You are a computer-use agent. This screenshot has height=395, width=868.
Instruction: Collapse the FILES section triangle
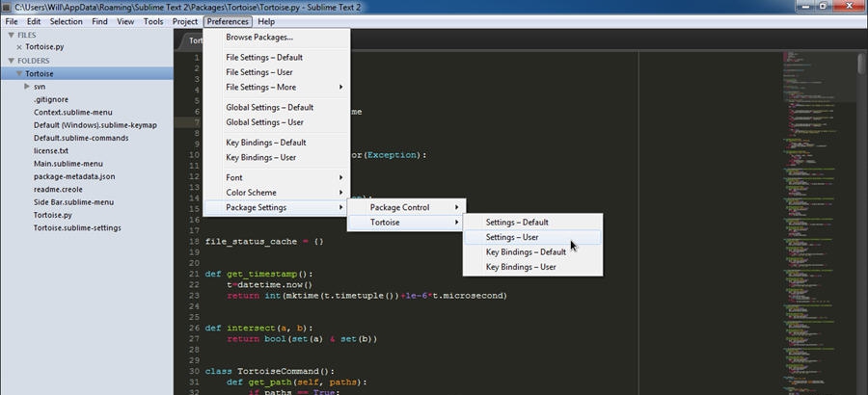click(10, 35)
